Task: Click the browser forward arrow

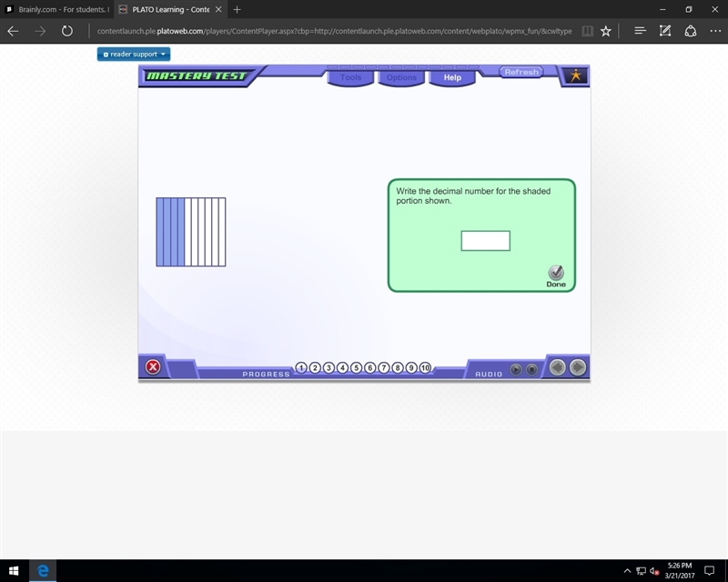Action: point(40,31)
